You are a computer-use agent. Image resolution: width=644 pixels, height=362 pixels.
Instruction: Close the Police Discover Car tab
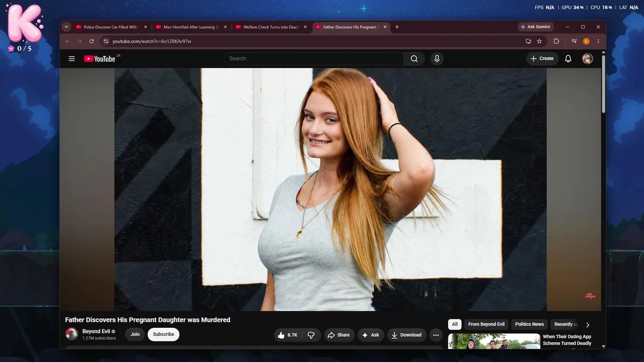[145, 27]
